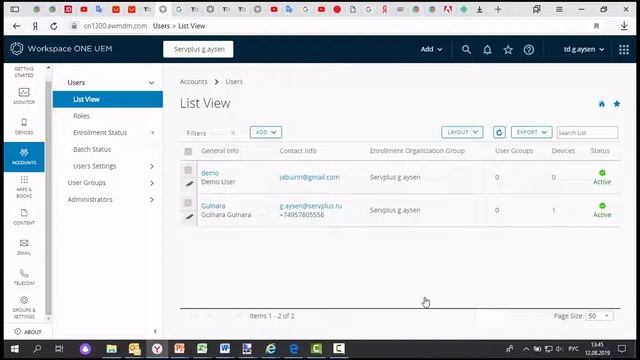Tick the checkbox for Gulnara user
This screenshot has width=640, height=360.
click(x=188, y=203)
